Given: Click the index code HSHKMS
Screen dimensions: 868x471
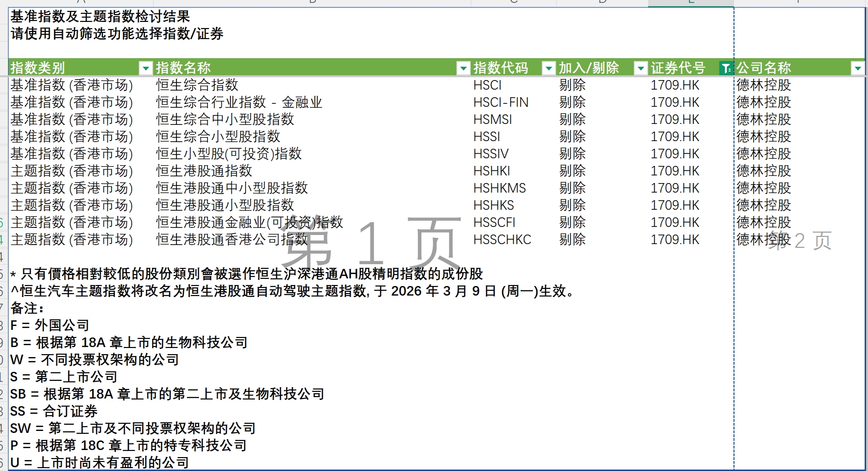Looking at the screenshot, I should pos(500,188).
